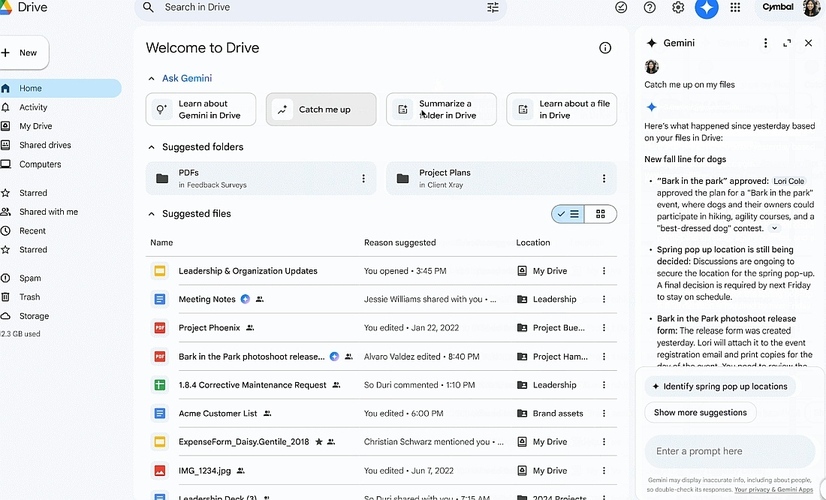Open the Acme Customer List file
This screenshot has width=826, height=500.
coord(218,414)
